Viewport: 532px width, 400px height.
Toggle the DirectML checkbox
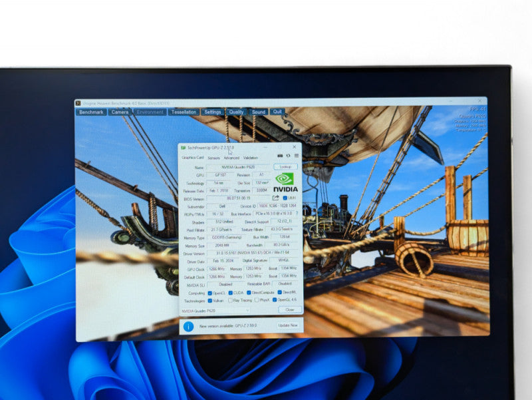tap(279, 292)
